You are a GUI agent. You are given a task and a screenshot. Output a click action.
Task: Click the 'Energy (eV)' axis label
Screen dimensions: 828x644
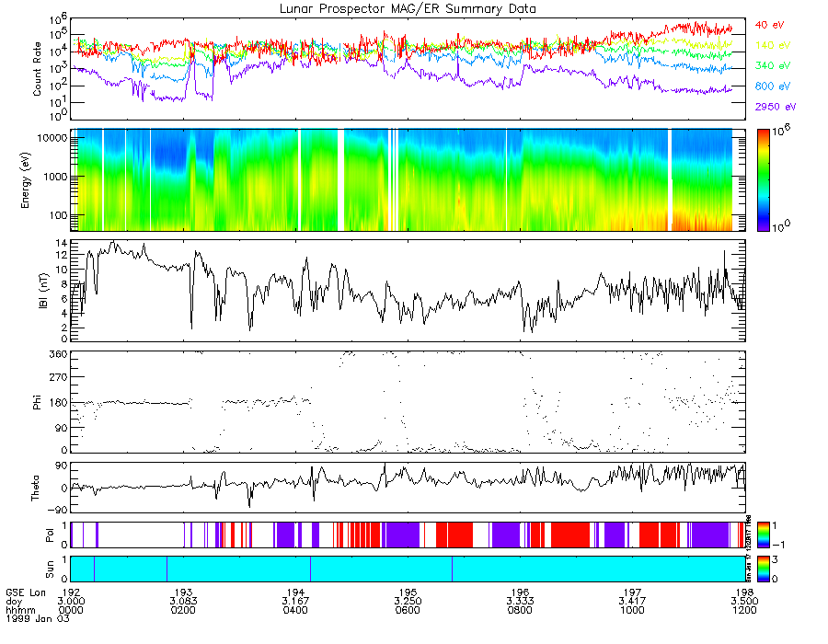pos(25,180)
